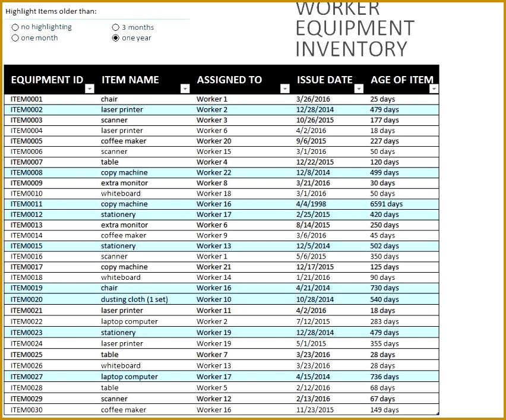The width and height of the screenshot is (506, 420).
Task: Select issue date 8/14/2015
Action: click(x=313, y=225)
